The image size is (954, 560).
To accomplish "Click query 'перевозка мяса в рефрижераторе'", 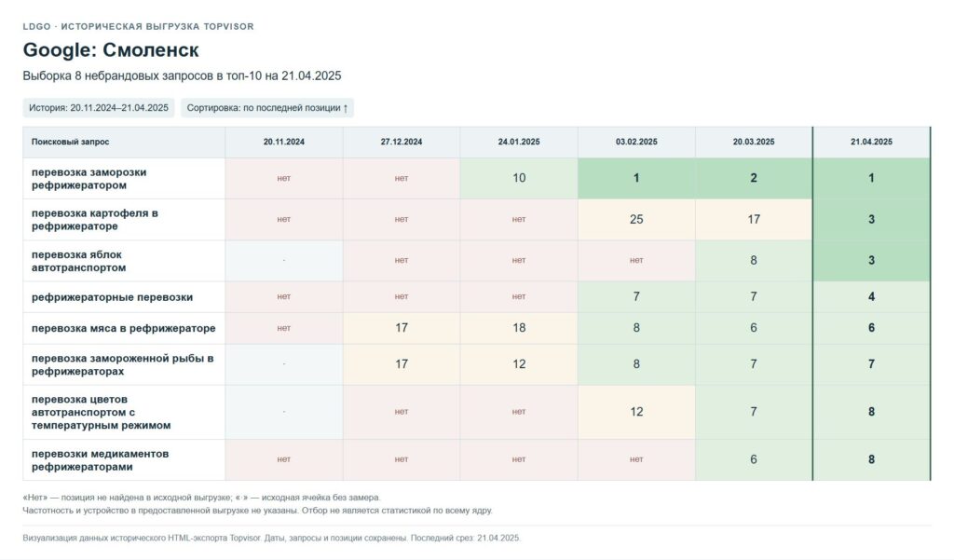I will pos(124,328).
